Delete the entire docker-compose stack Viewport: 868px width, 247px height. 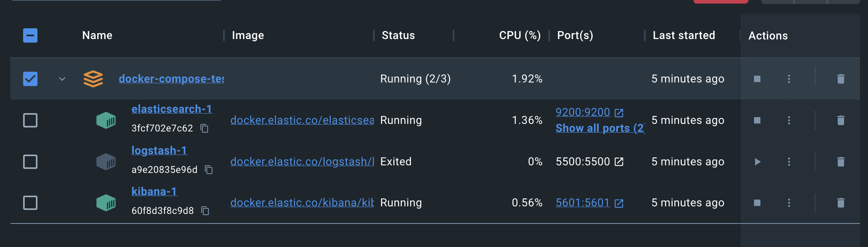(x=841, y=79)
